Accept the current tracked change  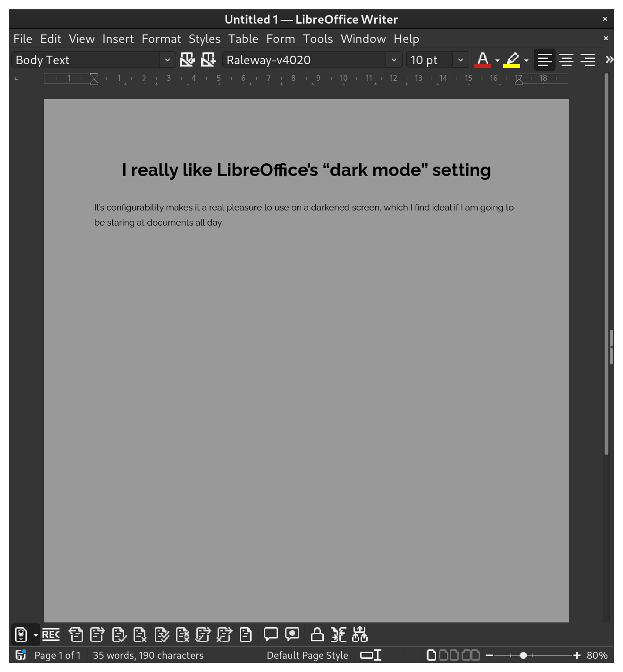119,635
